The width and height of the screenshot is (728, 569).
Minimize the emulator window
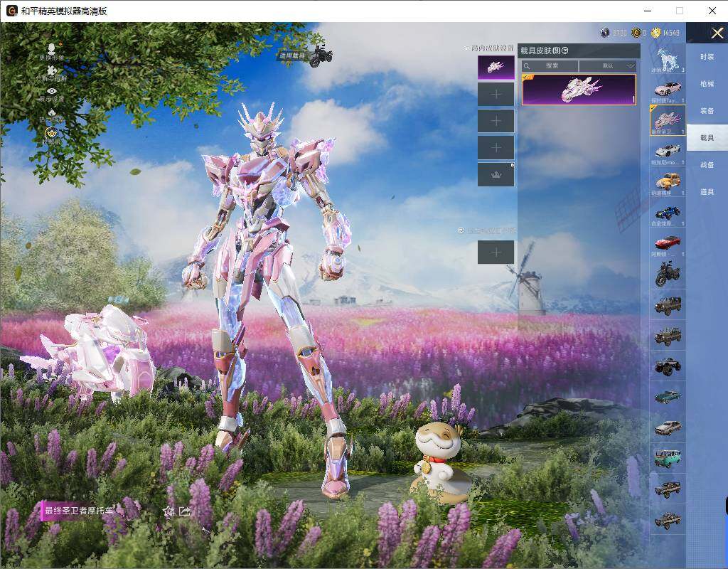pyautogui.click(x=648, y=11)
